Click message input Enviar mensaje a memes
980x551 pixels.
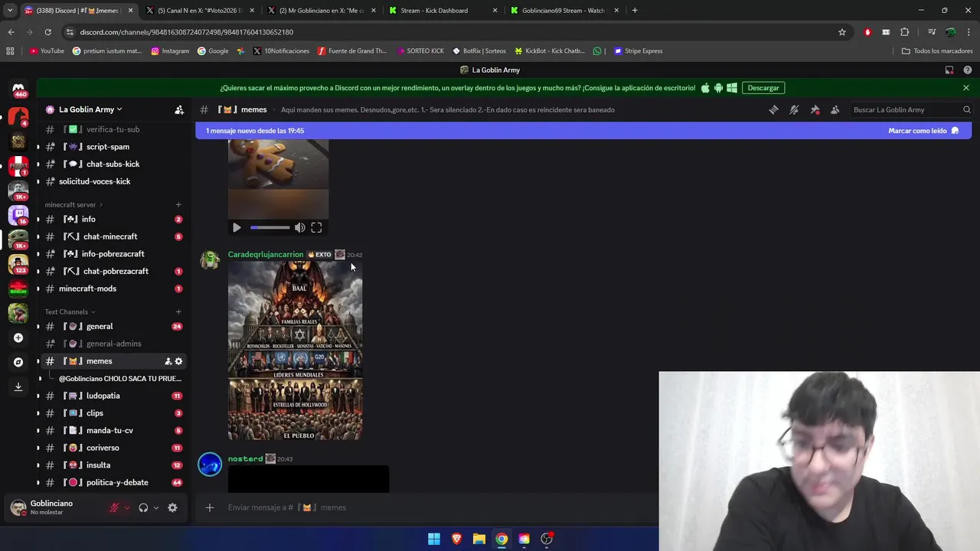tap(429, 507)
